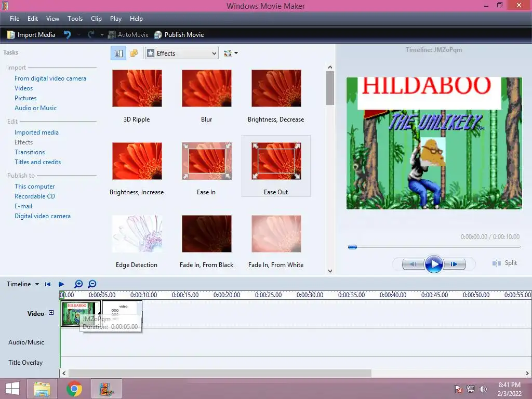Select the Ease Out effect
The image size is (532, 399).
tap(276, 166)
